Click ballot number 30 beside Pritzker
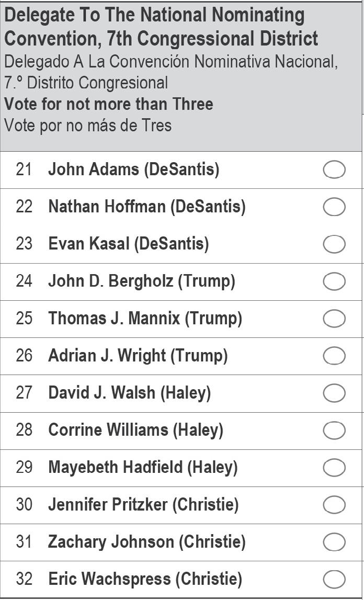 24,505
